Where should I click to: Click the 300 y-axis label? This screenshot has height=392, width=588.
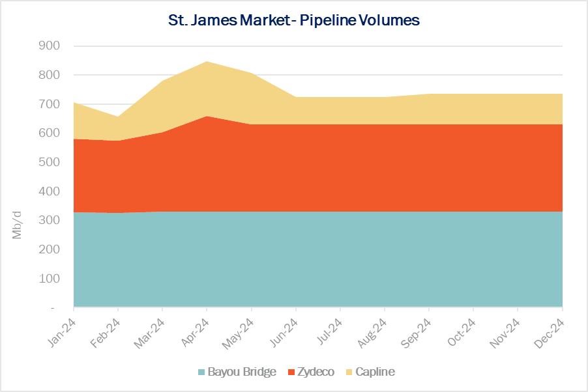49,220
